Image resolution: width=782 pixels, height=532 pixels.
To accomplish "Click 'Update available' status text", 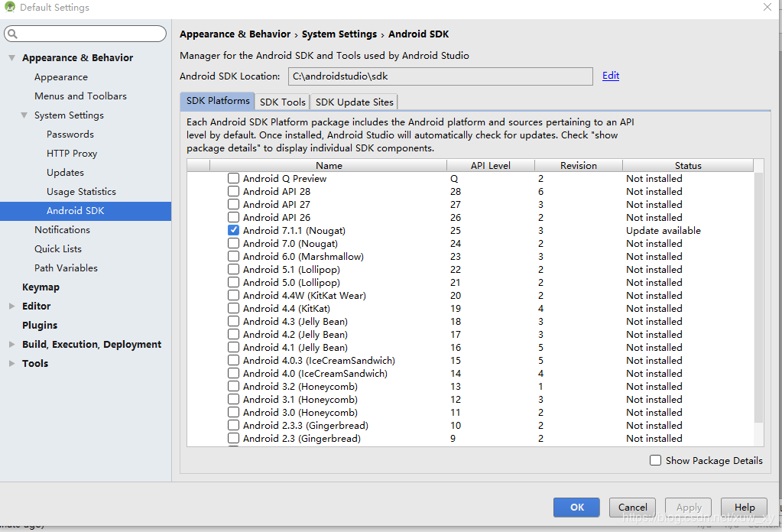I will click(664, 230).
